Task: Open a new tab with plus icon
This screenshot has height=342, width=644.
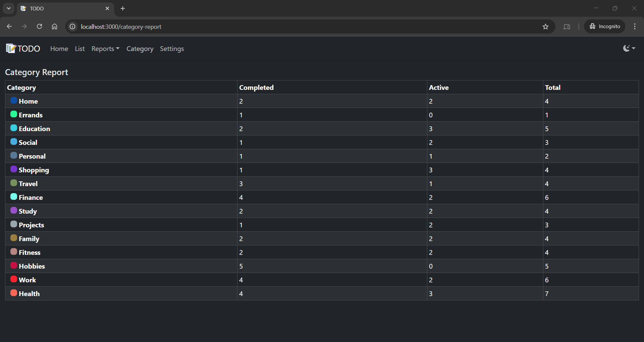Action: 123,8
